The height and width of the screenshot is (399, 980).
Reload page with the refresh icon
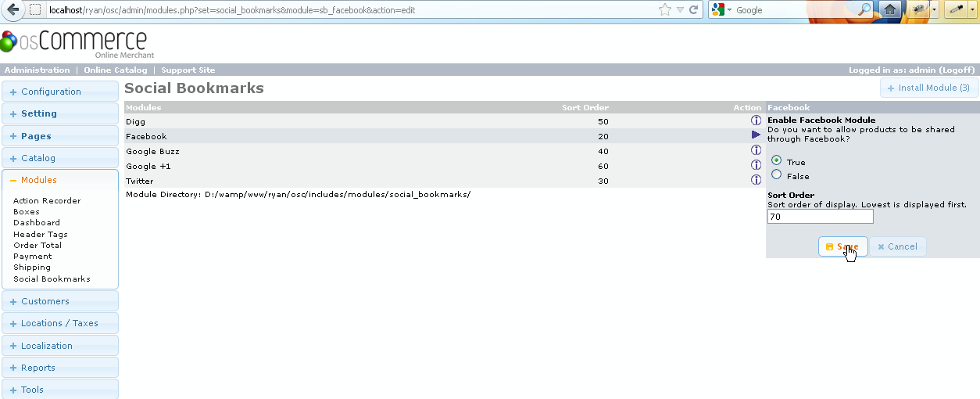(x=693, y=10)
